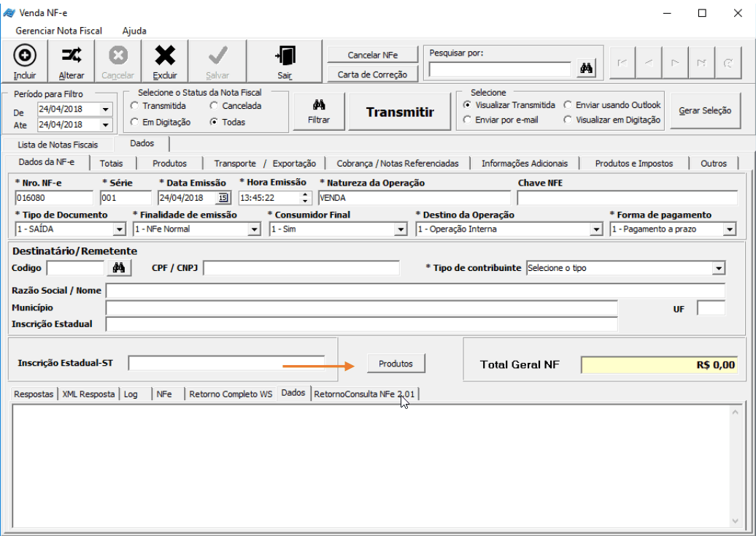Open the Forma de pagamento dropdown
Screen dimensions: 756x536
729,229
